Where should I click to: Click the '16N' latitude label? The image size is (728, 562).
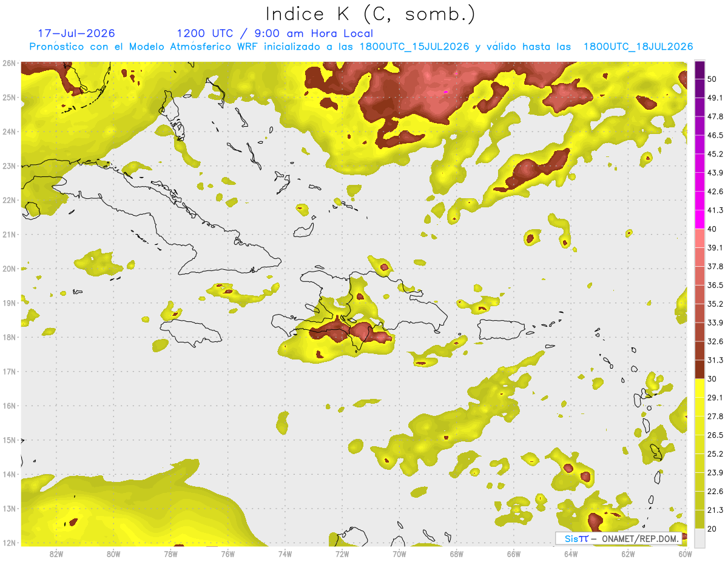(x=8, y=406)
